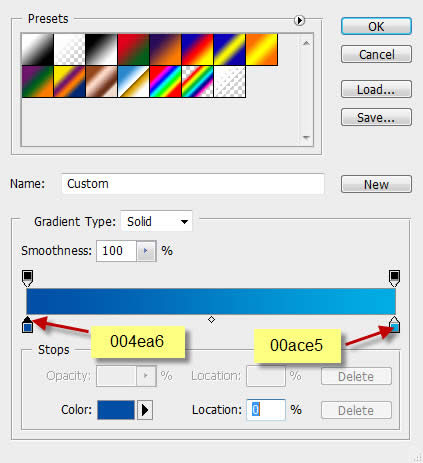Open the Color swatch for the stop
Viewport: 423px width, 463px height.
116,410
